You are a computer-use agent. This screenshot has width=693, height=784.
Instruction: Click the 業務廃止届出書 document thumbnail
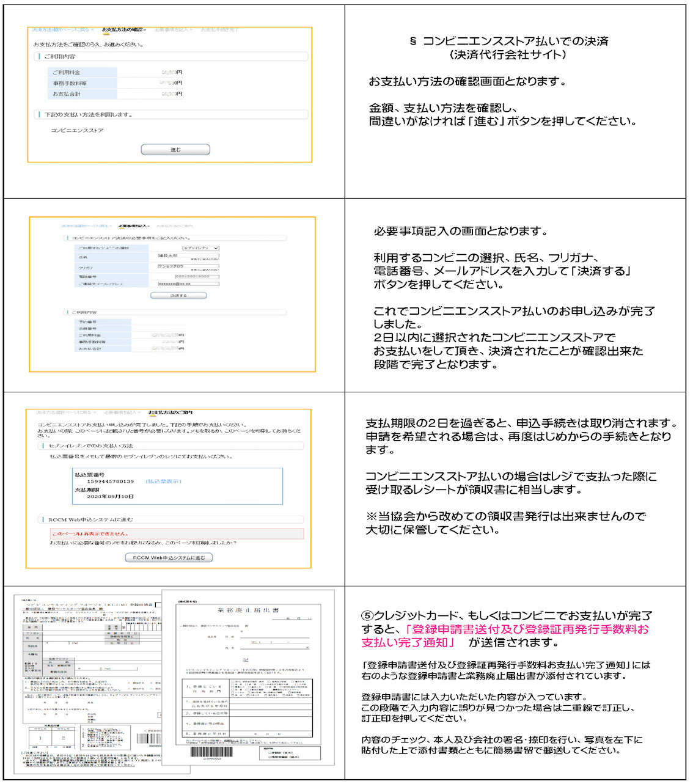pyautogui.click(x=248, y=677)
